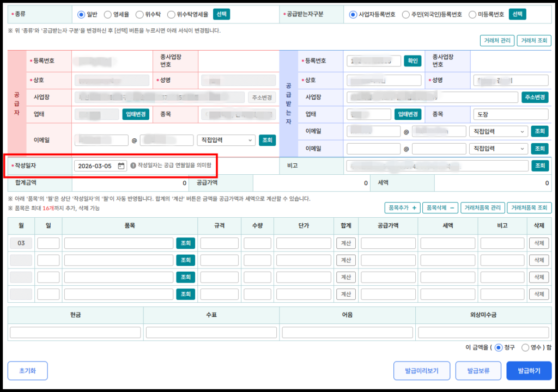The image size is (558, 392).
Task: Click 계산 on the first item row
Action: point(345,243)
